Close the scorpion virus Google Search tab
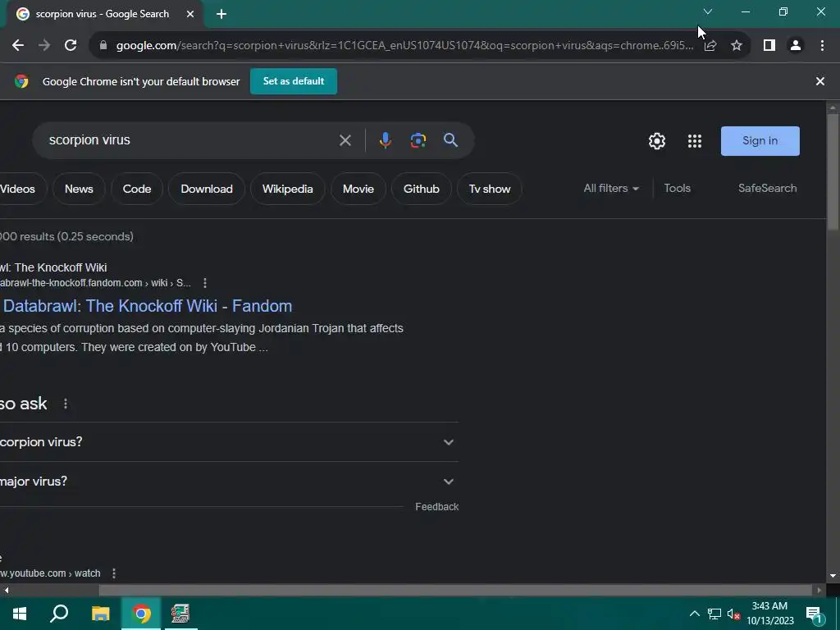This screenshot has width=840, height=630. pyautogui.click(x=190, y=15)
